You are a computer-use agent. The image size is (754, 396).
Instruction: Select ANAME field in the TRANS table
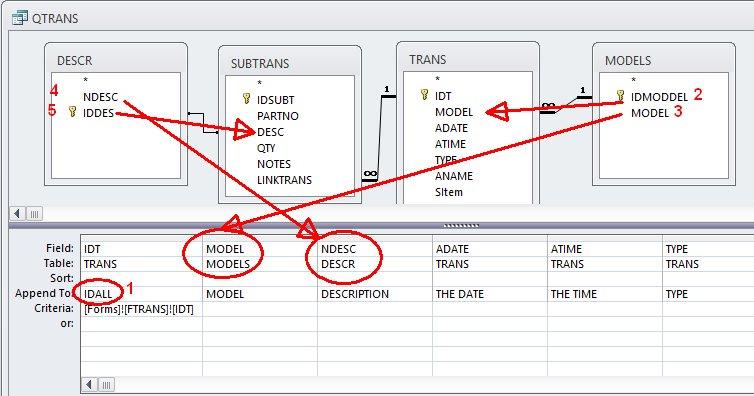[453, 176]
